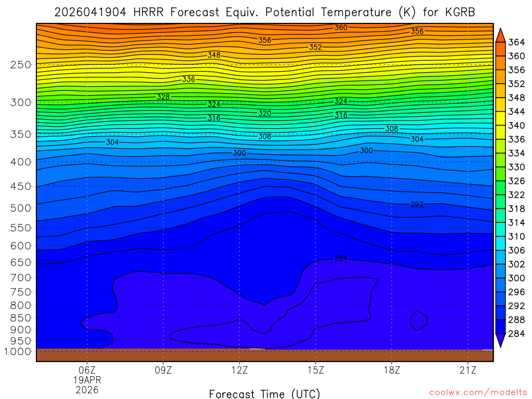Click the 550 pressure level axis label

[21, 228]
